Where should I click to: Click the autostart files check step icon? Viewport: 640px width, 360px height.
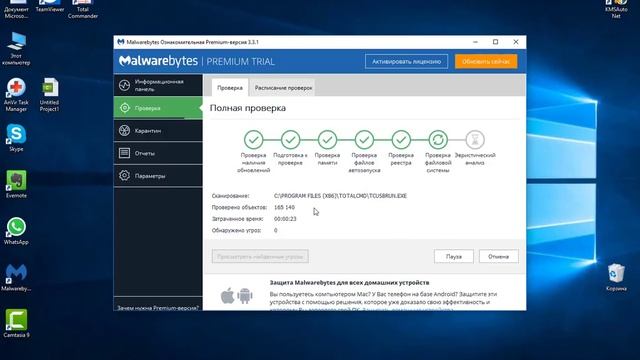click(x=364, y=140)
